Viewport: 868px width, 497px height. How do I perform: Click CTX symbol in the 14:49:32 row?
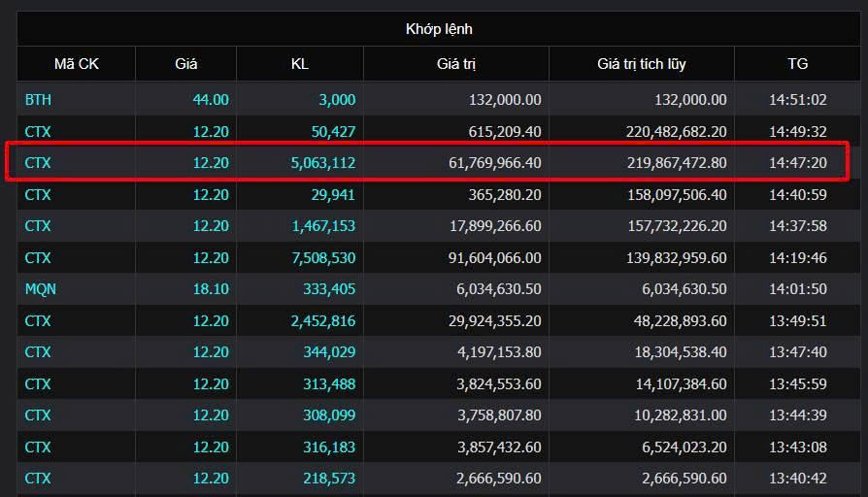[x=38, y=132]
